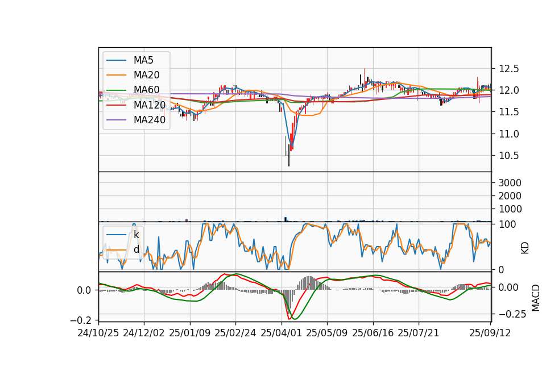Image resolution: width=546 pixels, height=392 pixels.
Task: Click the 11.0 price axis label
Action: click(508, 134)
